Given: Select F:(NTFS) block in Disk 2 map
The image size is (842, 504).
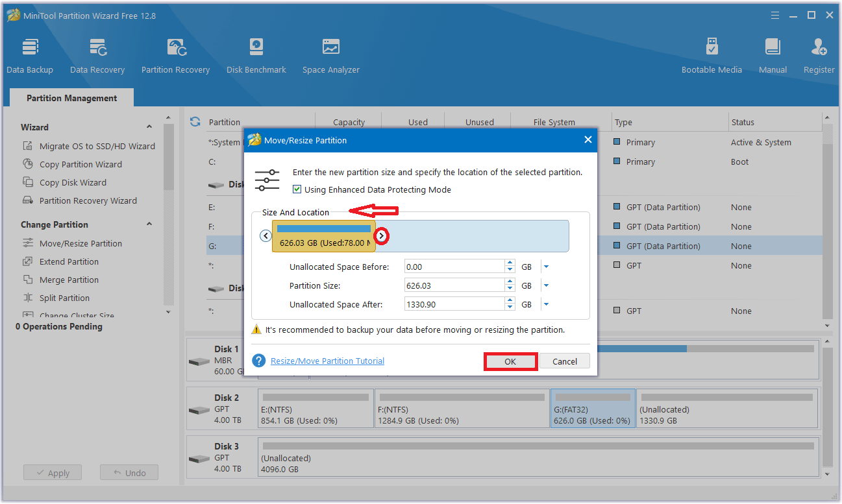Looking at the screenshot, I should 462,408.
